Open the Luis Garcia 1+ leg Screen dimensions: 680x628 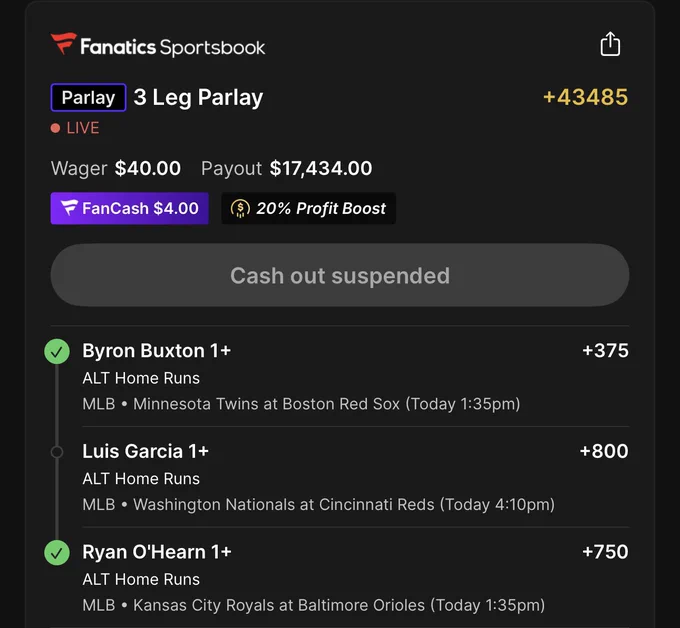tap(146, 451)
